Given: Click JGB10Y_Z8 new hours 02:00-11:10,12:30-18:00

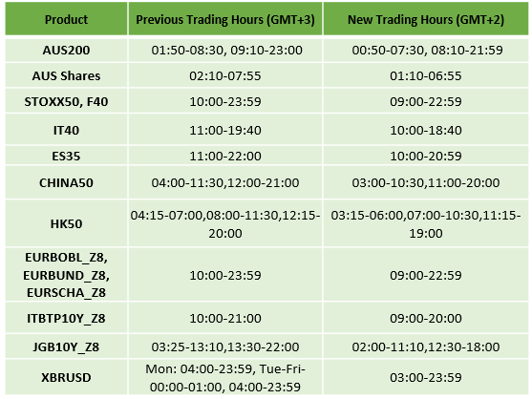Looking at the screenshot, I should click(x=426, y=346).
